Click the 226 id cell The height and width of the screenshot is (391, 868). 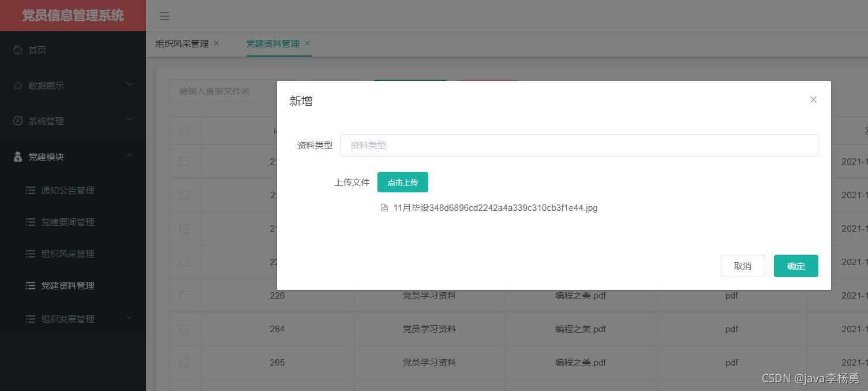(x=277, y=296)
